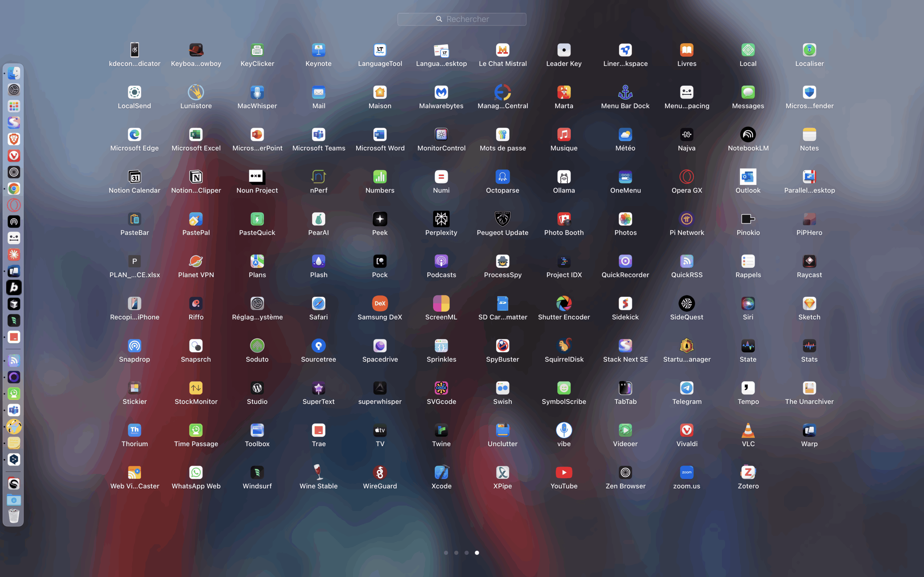
Task: Launch Microsoft Word
Action: tap(380, 135)
